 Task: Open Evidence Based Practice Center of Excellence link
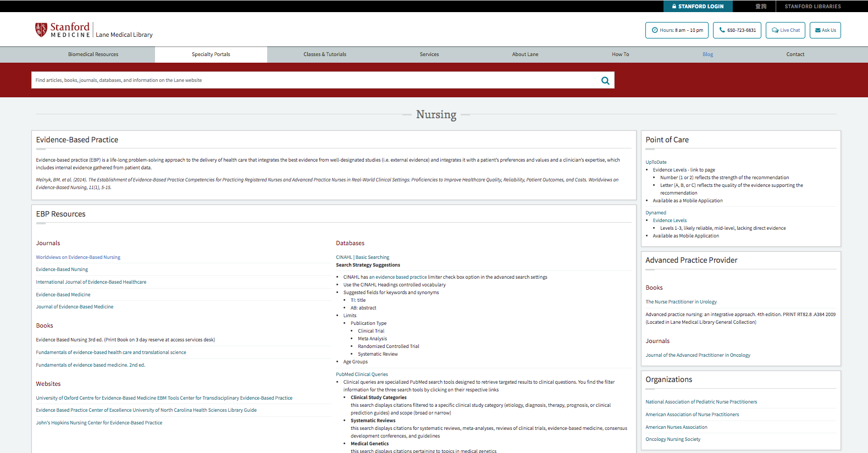pos(146,410)
